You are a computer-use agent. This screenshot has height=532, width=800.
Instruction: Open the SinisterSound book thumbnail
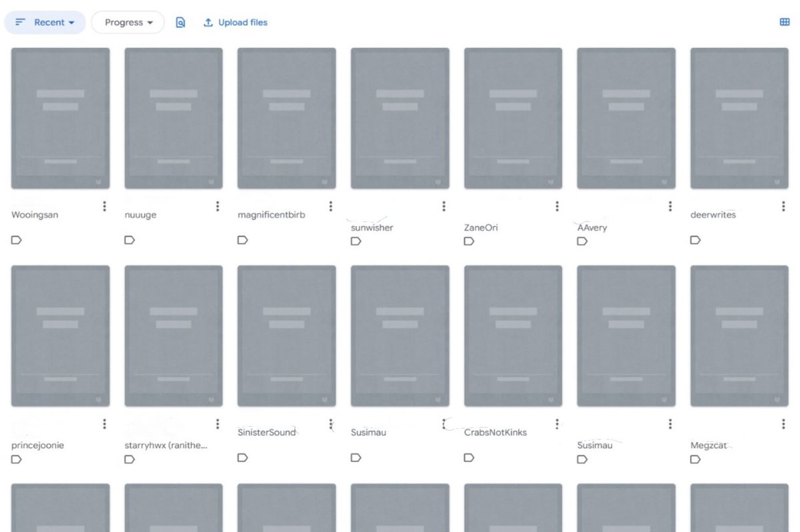coord(287,336)
